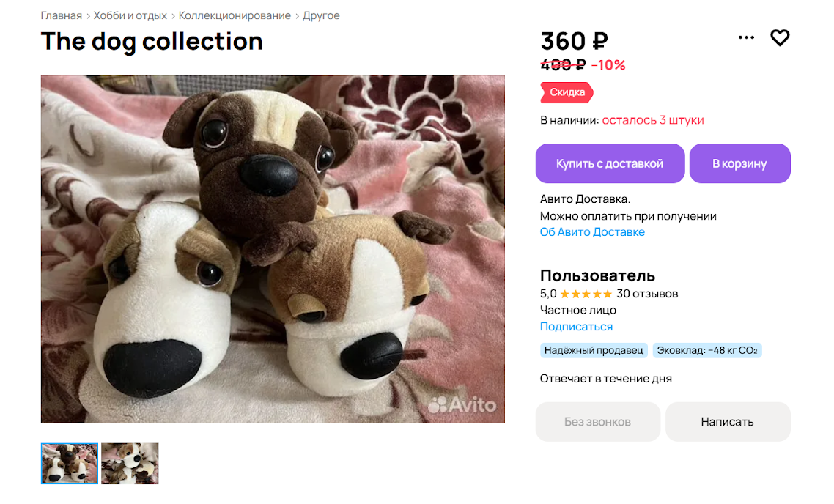Image resolution: width=834 pixels, height=504 pixels.
Task: Subscribe to seller via Подписаться
Action: [x=576, y=327]
